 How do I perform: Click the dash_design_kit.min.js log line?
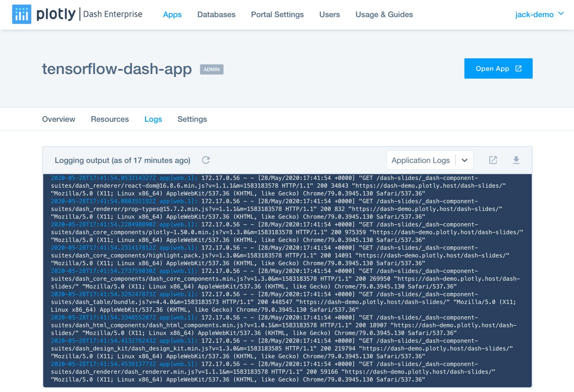pos(282,348)
